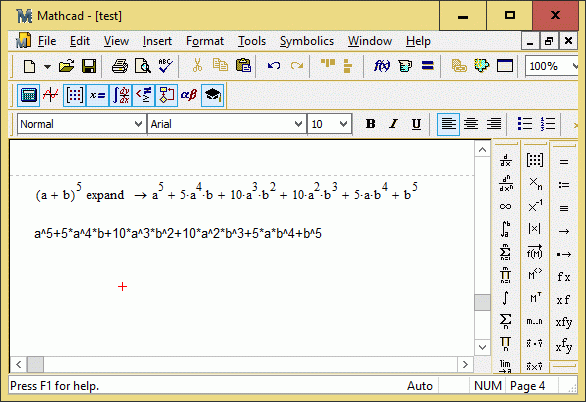This screenshot has width=586, height=402.
Task: Open the Insert menu
Action: tap(157, 41)
